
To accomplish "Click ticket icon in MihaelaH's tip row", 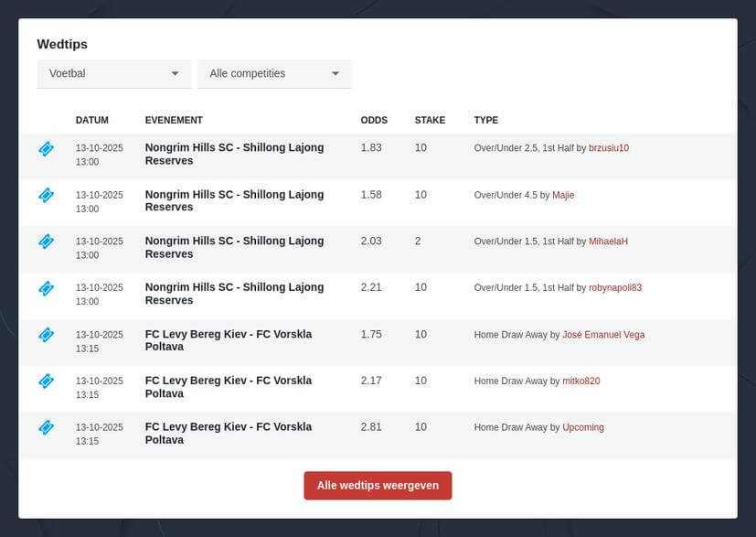I will 46,242.
